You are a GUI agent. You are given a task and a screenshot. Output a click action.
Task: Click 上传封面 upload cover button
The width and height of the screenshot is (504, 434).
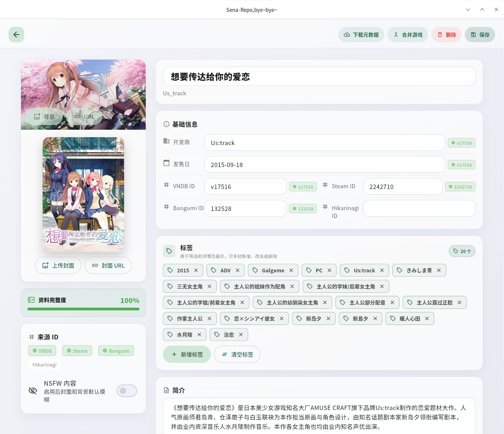[58, 265]
